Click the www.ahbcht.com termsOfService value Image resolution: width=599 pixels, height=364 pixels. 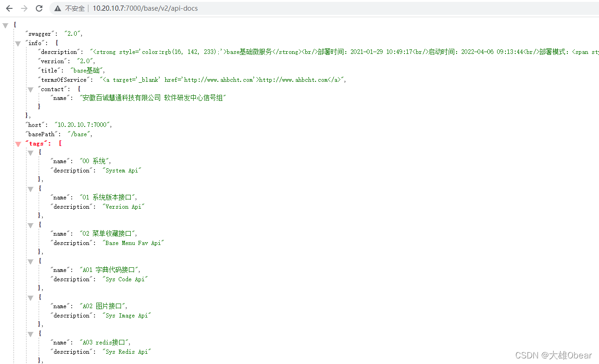[222, 79]
